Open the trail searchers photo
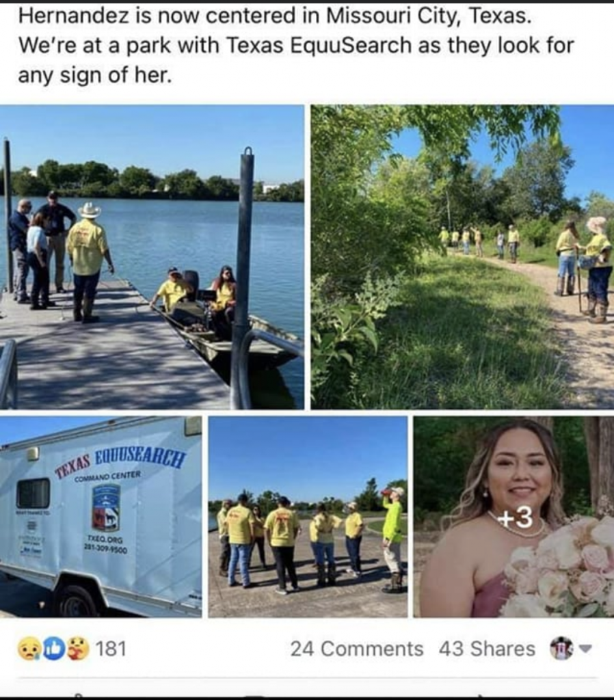This screenshot has width=614, height=700. pos(462,257)
